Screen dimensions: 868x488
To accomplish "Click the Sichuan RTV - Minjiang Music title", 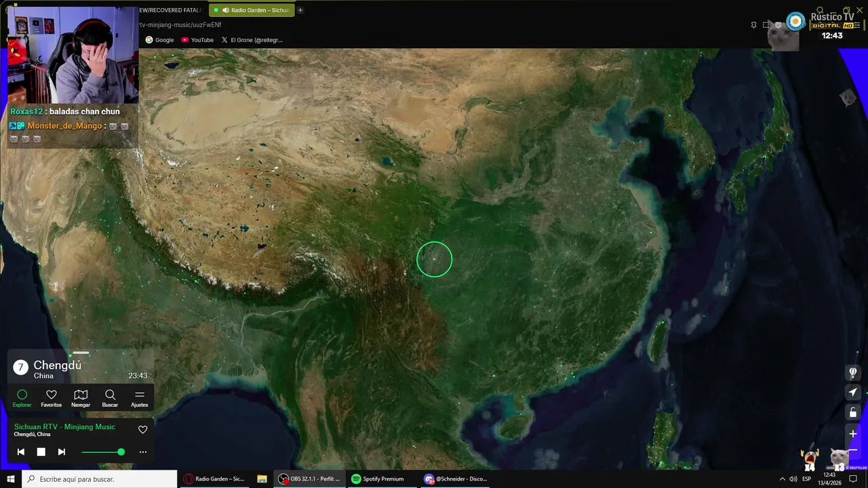I will click(64, 427).
